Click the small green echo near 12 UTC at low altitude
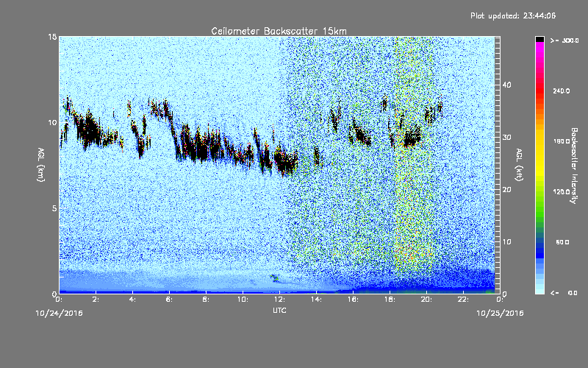The height and width of the screenshot is (368, 588). [275, 278]
